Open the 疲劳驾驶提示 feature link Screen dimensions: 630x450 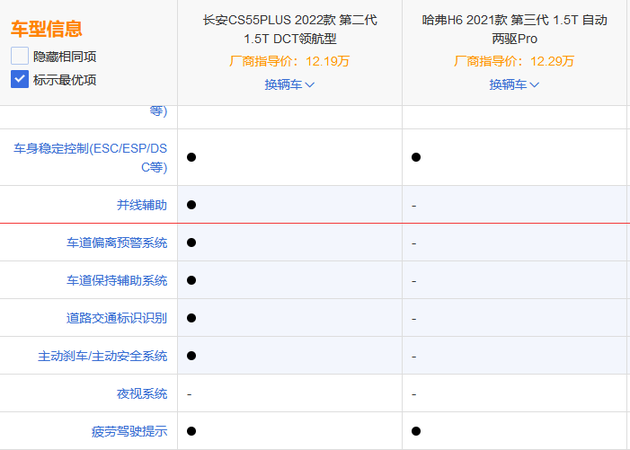129,431
